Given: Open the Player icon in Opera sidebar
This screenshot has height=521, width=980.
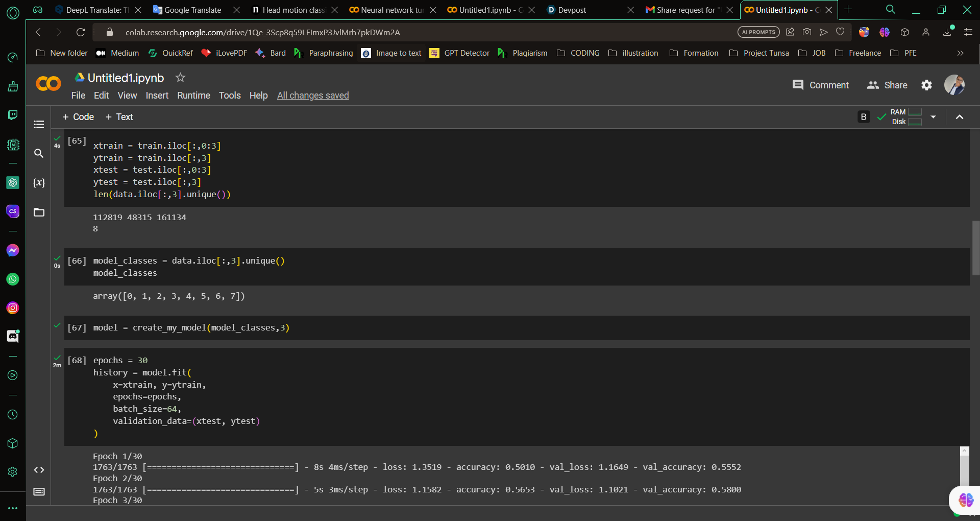Looking at the screenshot, I should coord(13,375).
